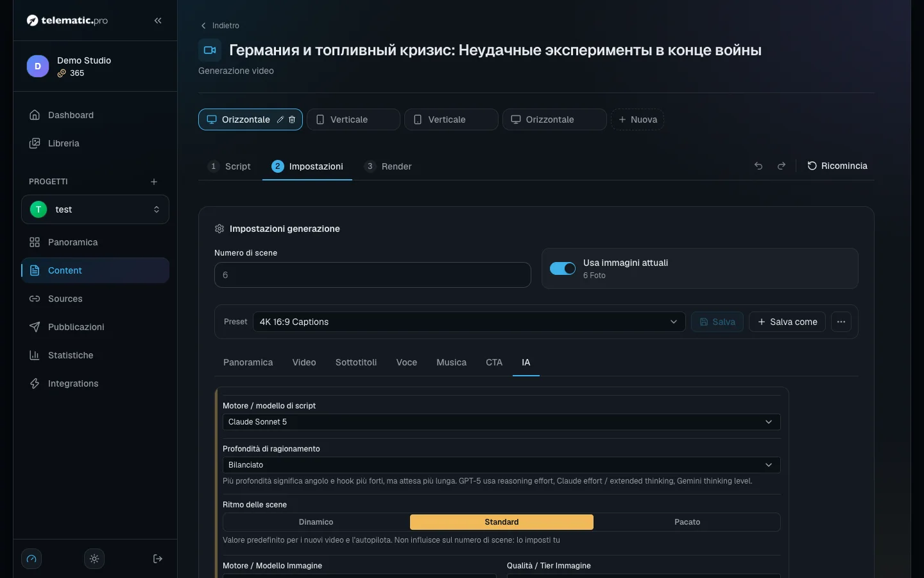
Task: Switch to the Voce tab
Action: [407, 362]
